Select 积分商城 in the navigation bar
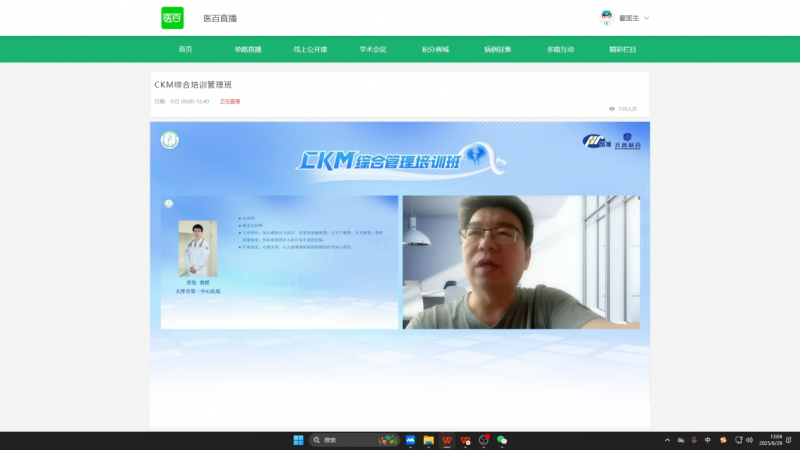 pyautogui.click(x=435, y=49)
